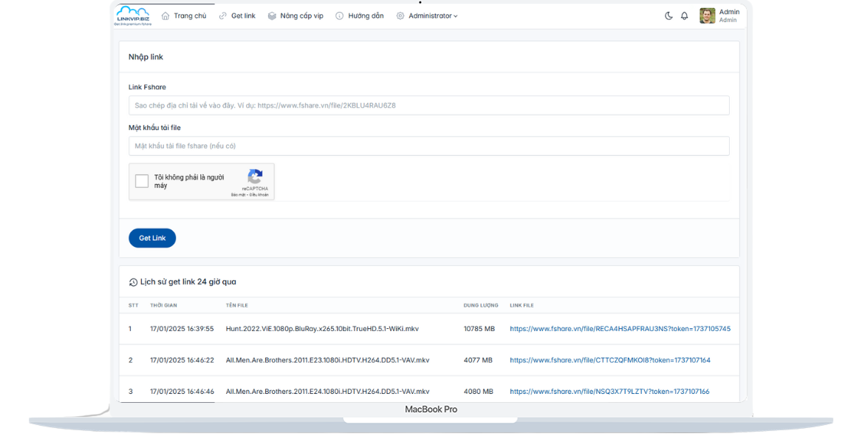Click the Admin avatar thumbnail
The width and height of the screenshot is (868, 439).
[707, 16]
